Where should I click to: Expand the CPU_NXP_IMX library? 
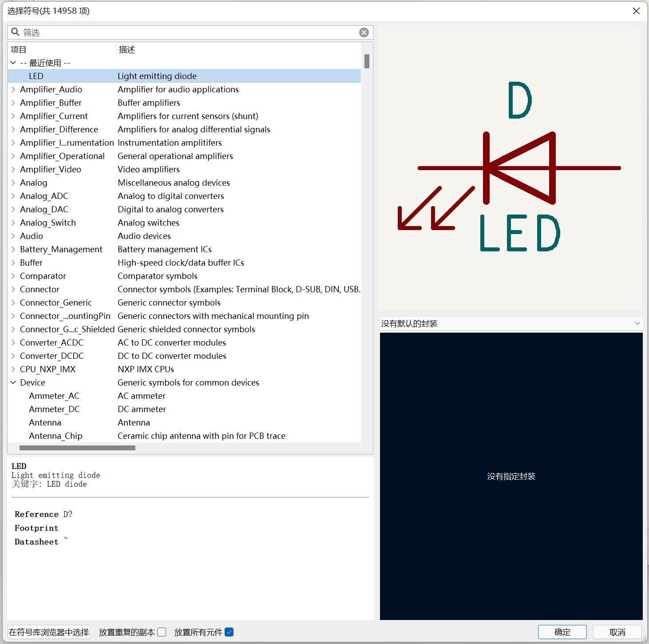tap(13, 369)
